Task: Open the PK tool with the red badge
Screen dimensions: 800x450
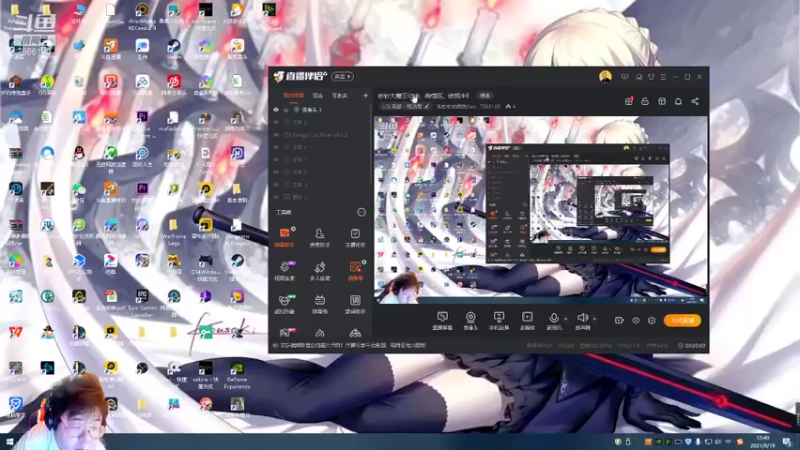Action: click(x=286, y=333)
